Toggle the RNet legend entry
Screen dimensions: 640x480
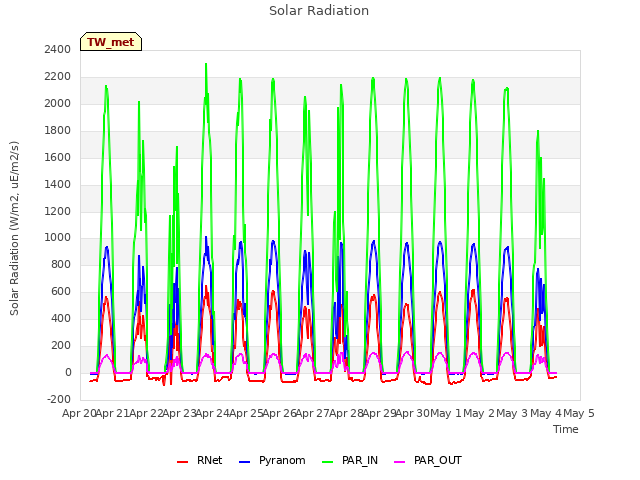(x=200, y=460)
